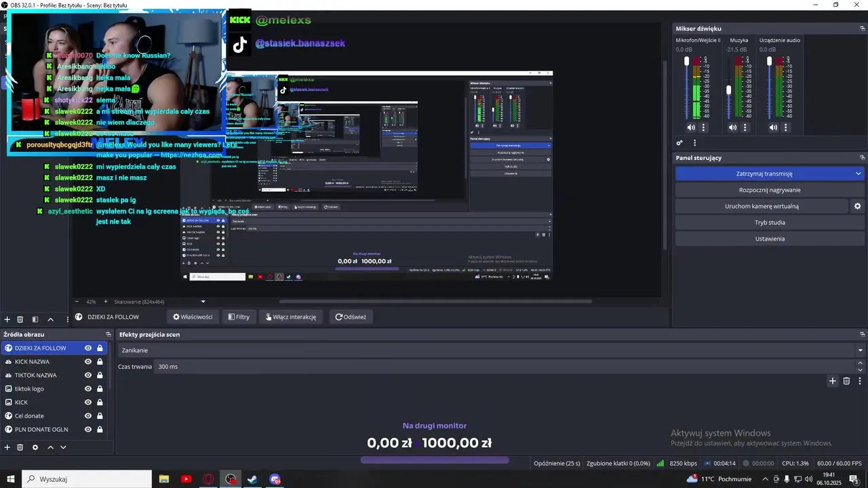
Task: Open Właściwości for selected source
Action: (193, 317)
